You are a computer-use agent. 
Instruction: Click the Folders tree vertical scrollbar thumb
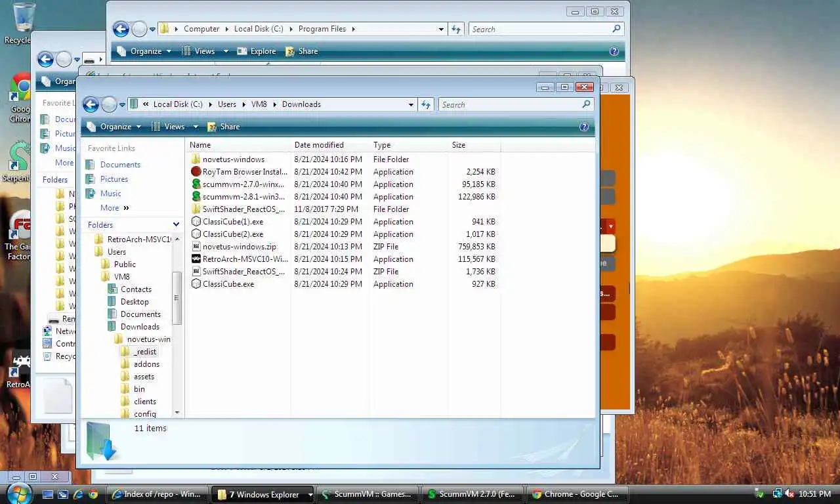pyautogui.click(x=177, y=297)
